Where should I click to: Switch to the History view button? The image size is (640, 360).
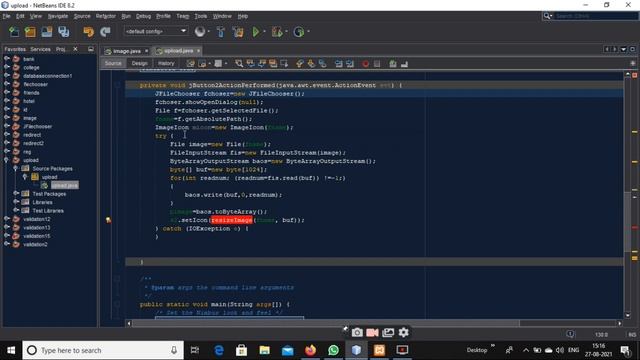(166, 63)
